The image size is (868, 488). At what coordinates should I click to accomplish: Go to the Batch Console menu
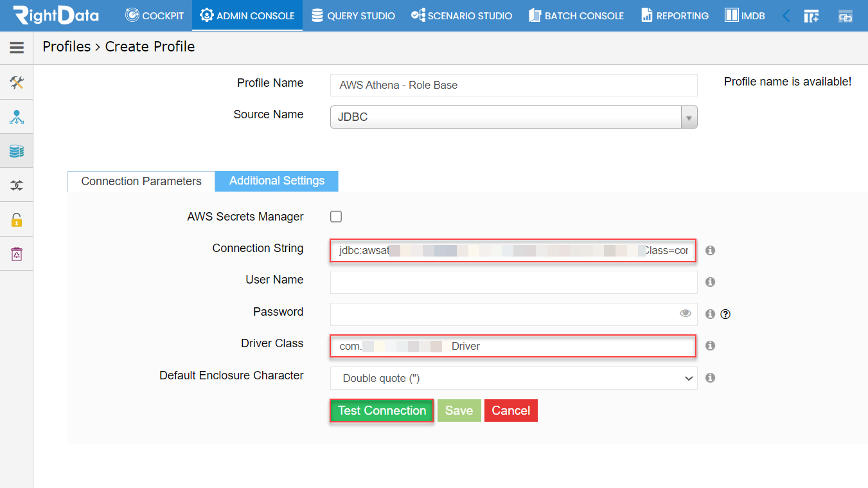pos(576,15)
